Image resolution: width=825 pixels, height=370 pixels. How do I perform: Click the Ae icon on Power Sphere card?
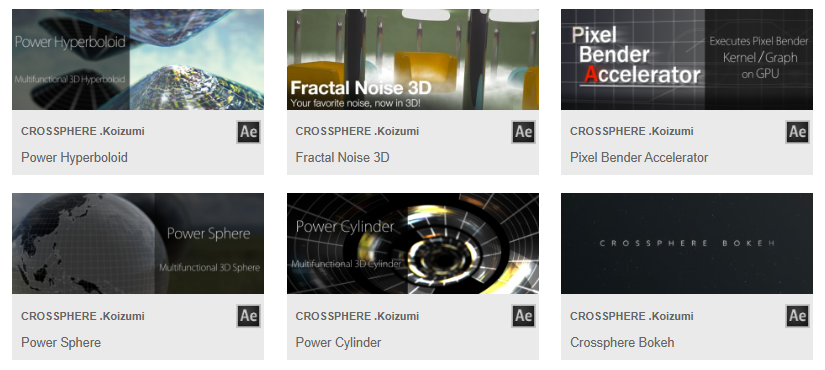point(248,316)
